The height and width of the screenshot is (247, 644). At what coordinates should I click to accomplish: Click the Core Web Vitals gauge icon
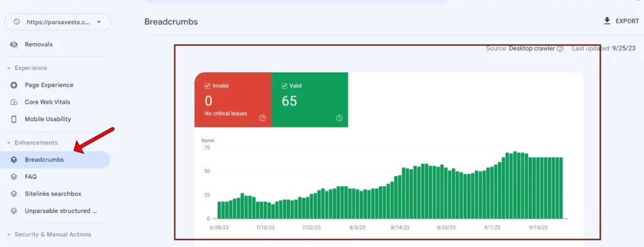tap(14, 102)
